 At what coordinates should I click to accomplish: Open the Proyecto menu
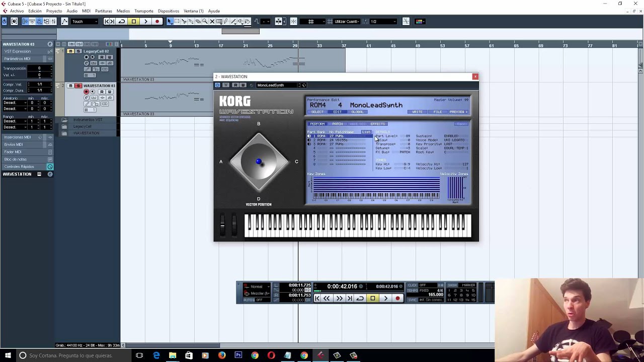(x=54, y=11)
